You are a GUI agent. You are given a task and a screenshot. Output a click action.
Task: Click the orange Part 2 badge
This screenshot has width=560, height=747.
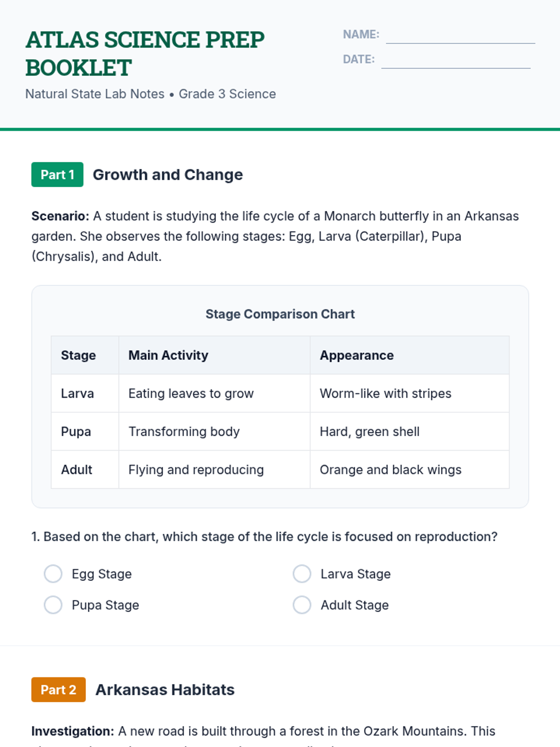[58, 690]
